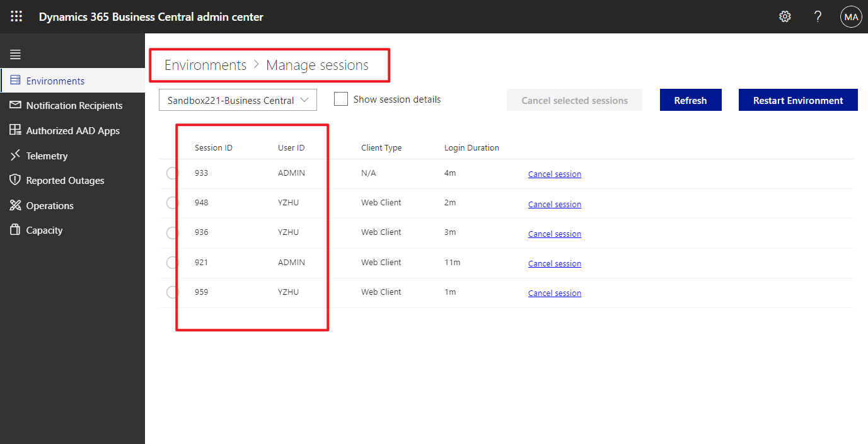Open the MA account avatar menu
Screen dimensions: 868x444
click(x=850, y=16)
